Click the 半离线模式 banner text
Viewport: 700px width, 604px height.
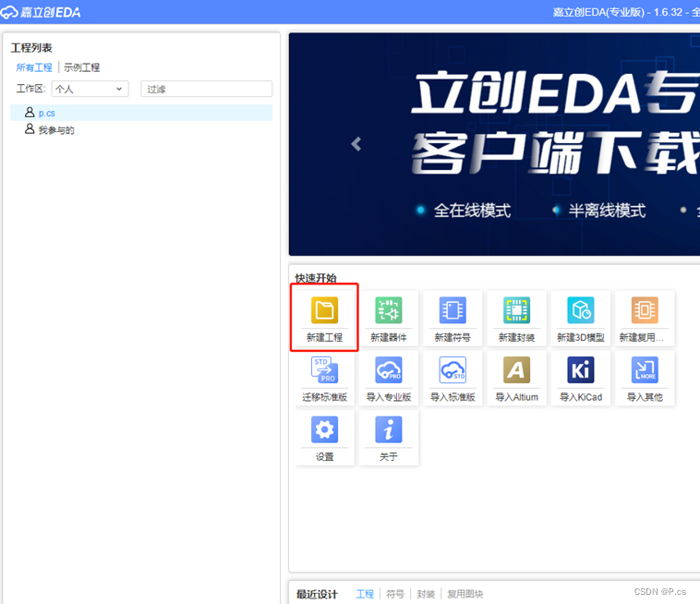coord(607,211)
